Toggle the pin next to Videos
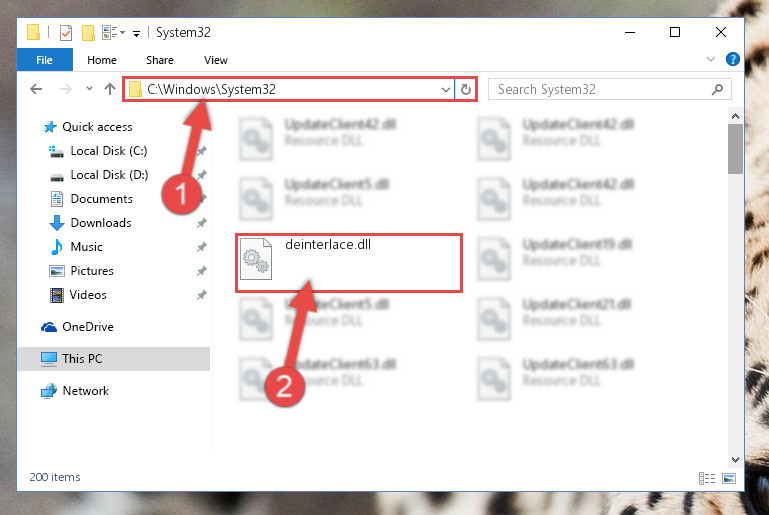Screen dimensions: 769x515 [202, 295]
